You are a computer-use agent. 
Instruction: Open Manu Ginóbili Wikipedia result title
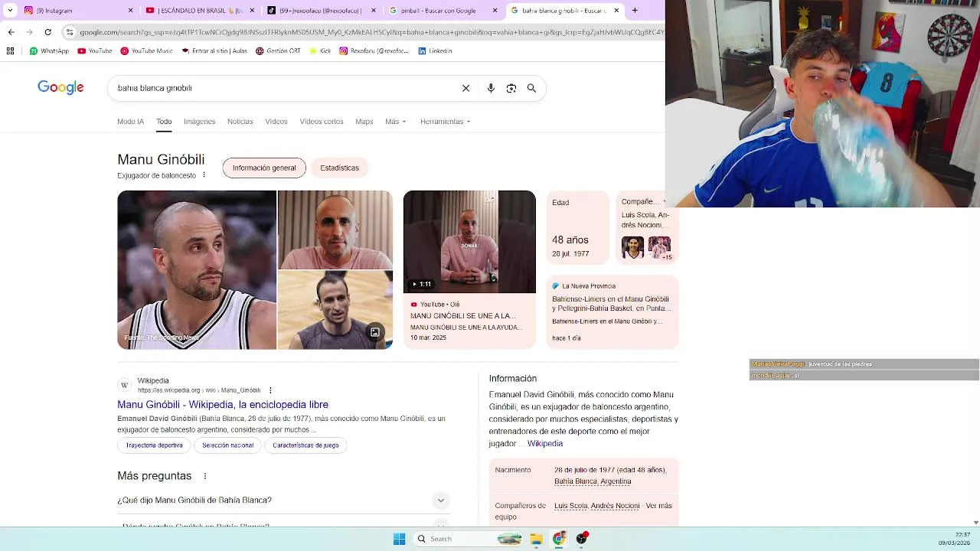(223, 404)
